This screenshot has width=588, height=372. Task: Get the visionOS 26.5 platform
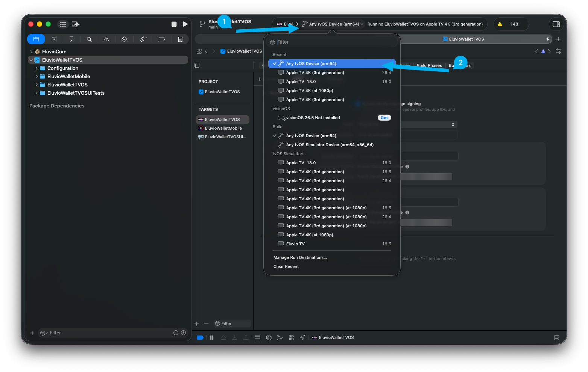click(x=384, y=118)
